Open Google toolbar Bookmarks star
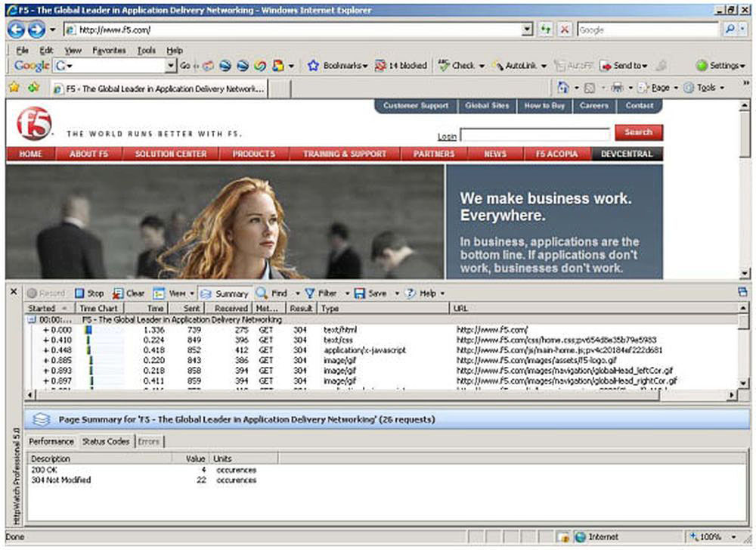Viewport: 756px width, 550px height. click(314, 65)
